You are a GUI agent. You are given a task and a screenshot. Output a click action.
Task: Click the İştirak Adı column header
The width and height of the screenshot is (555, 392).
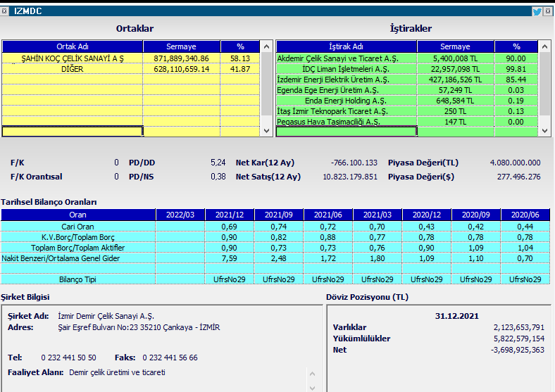346,46
